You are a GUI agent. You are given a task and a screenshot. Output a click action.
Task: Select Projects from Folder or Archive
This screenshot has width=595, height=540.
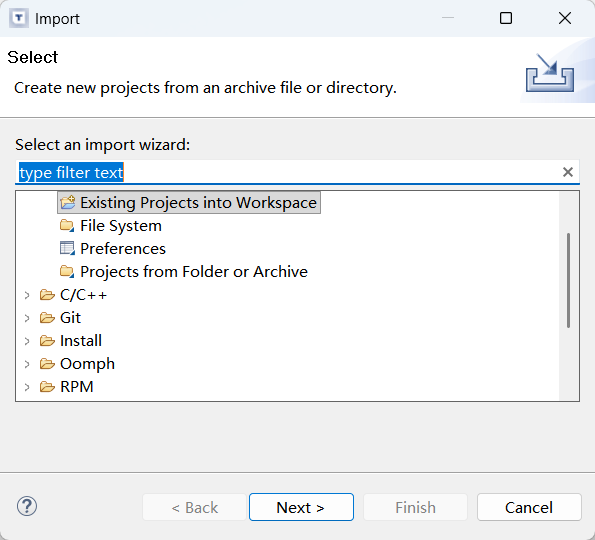coord(194,272)
